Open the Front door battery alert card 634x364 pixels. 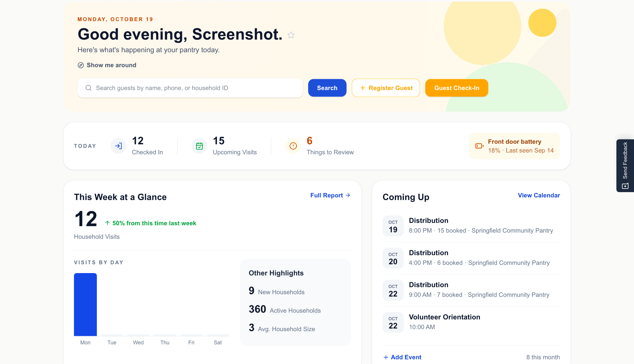514,146
